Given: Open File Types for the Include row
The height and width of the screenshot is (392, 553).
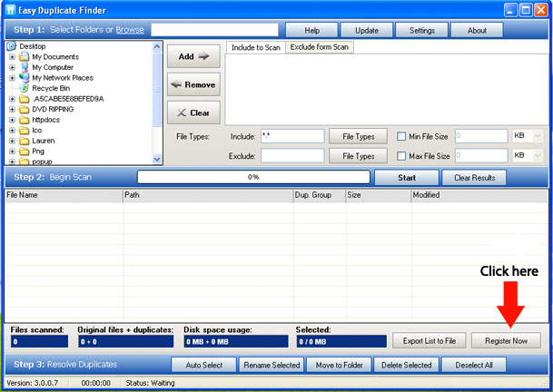Looking at the screenshot, I should [359, 136].
